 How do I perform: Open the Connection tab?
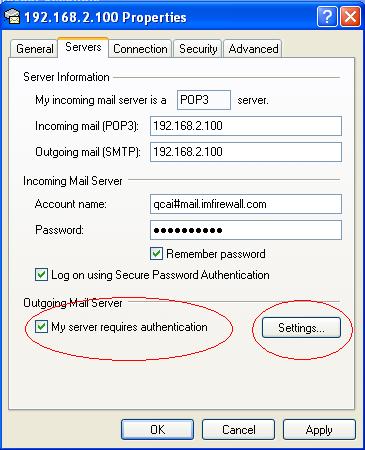[140, 49]
